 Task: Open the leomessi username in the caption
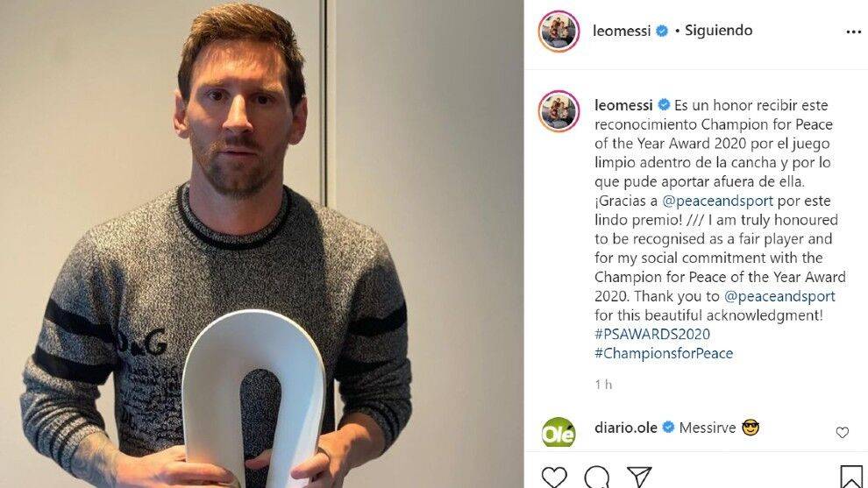[623, 104]
